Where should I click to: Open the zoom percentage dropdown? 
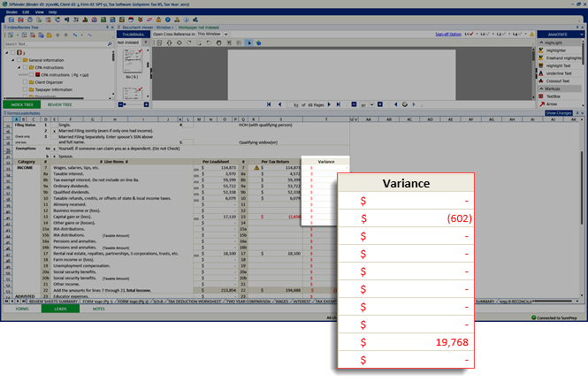[x=371, y=104]
